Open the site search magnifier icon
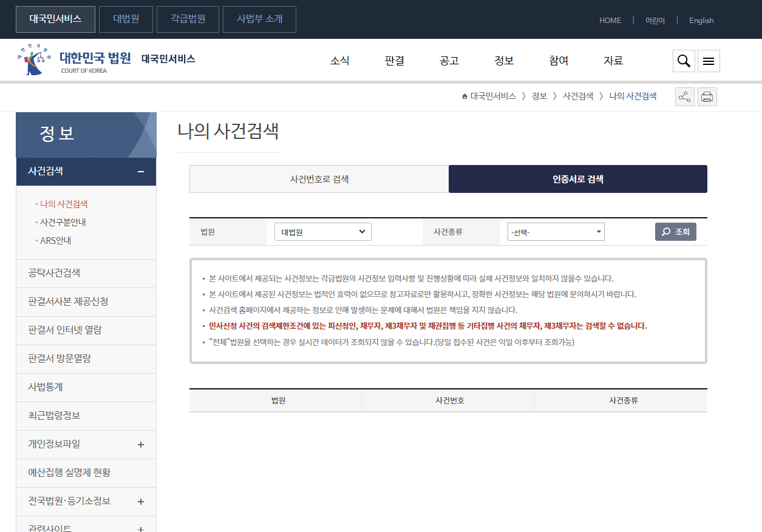The height and width of the screenshot is (532, 762). (x=683, y=61)
